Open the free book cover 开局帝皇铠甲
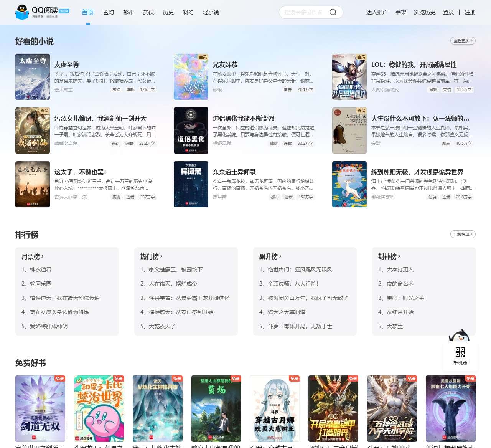Image resolution: width=491 pixels, height=448 pixels. (x=333, y=408)
